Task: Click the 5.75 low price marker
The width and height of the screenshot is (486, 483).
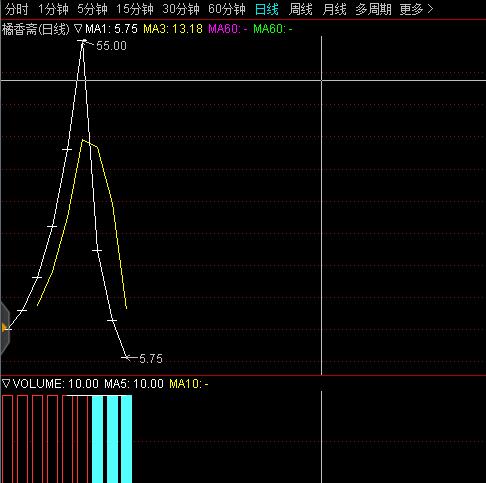Action: click(151, 359)
